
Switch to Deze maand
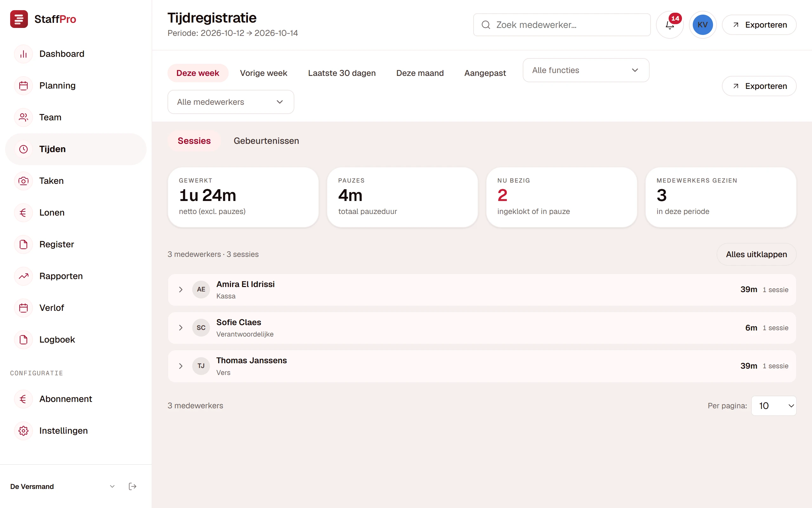tap(420, 73)
